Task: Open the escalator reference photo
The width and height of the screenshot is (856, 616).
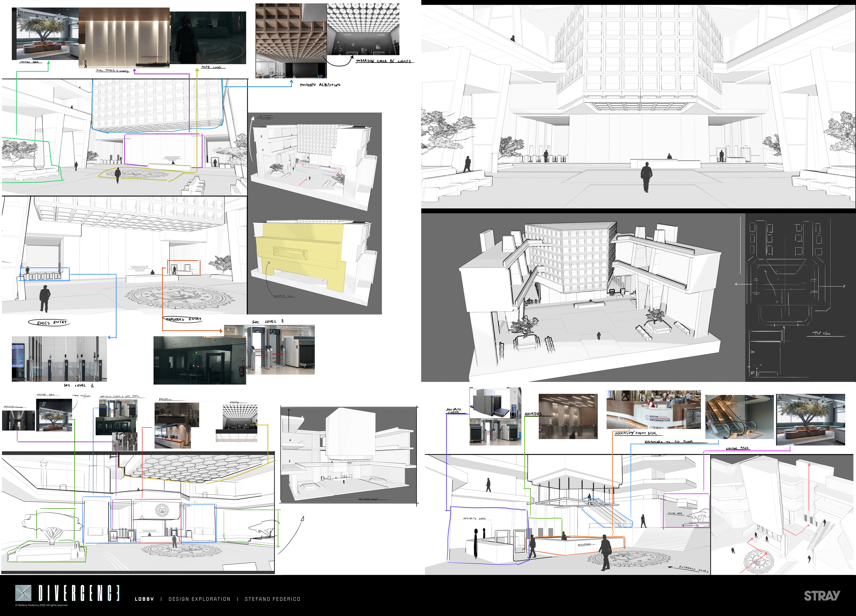Action: pyautogui.click(x=739, y=417)
